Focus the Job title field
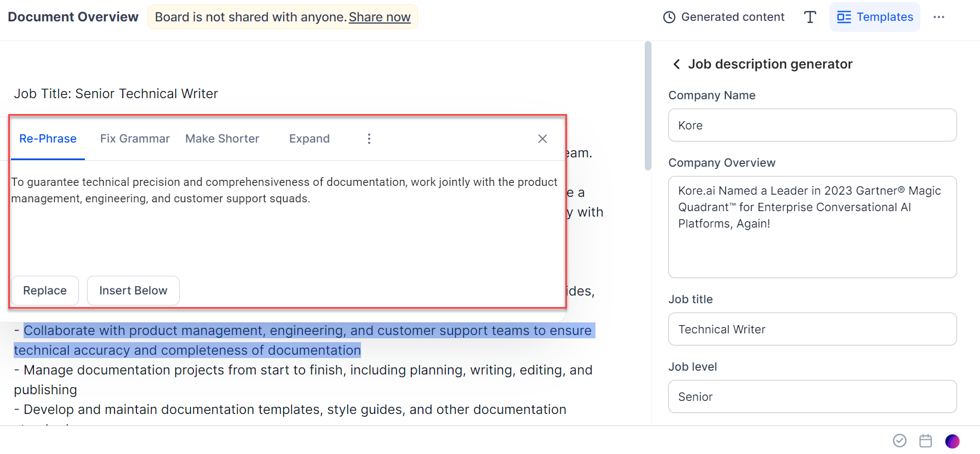This screenshot has height=454, width=980. point(812,329)
